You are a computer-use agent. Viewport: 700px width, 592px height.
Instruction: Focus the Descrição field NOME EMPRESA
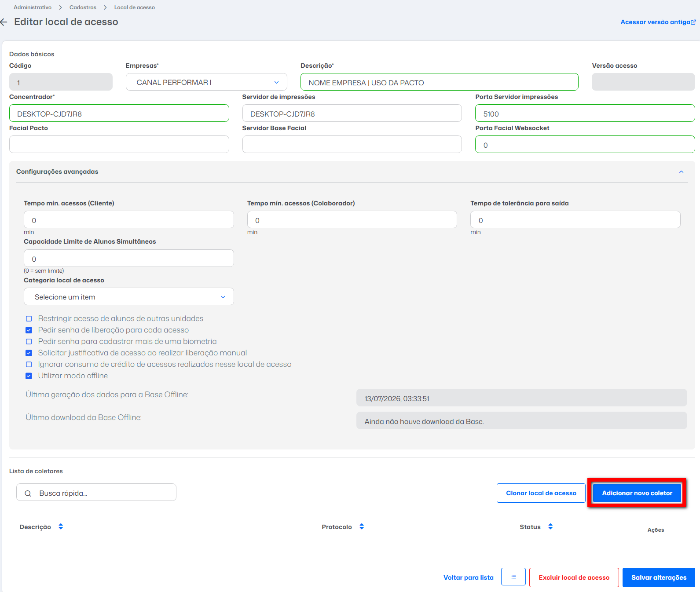439,82
